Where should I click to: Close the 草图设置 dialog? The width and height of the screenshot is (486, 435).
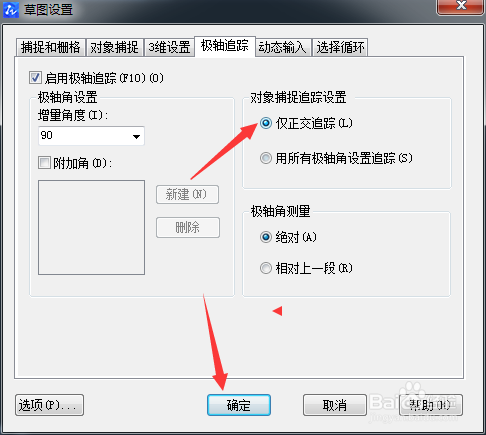click(x=460, y=7)
